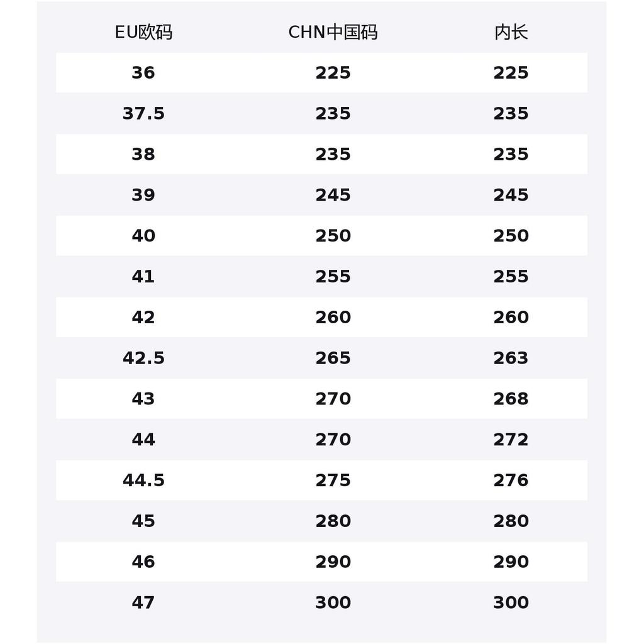
Task: Select EU size 40 cell
Action: [143, 235]
